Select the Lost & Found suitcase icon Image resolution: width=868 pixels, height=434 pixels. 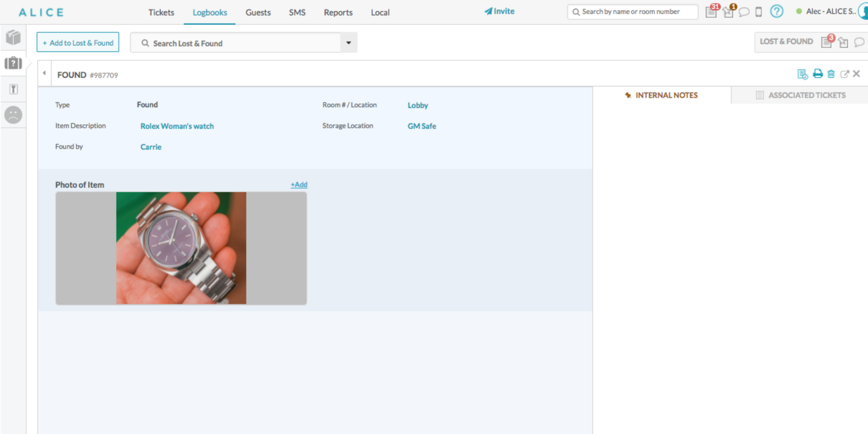[x=13, y=63]
